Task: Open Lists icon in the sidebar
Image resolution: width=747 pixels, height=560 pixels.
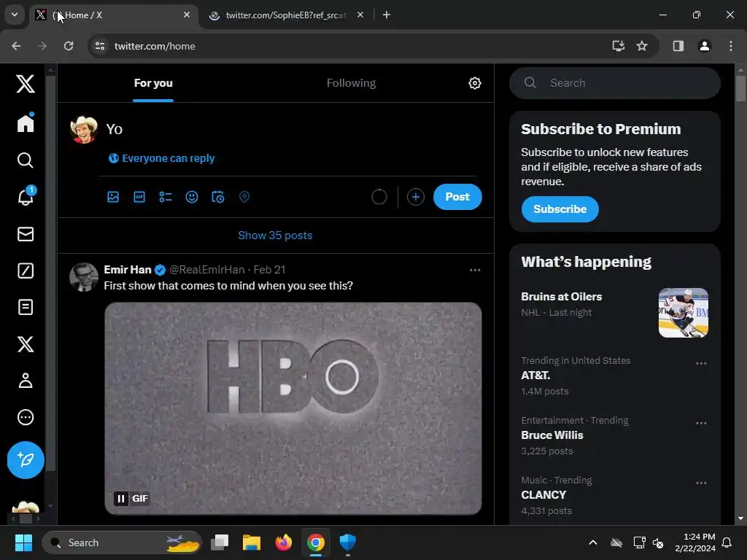Action: tap(26, 307)
